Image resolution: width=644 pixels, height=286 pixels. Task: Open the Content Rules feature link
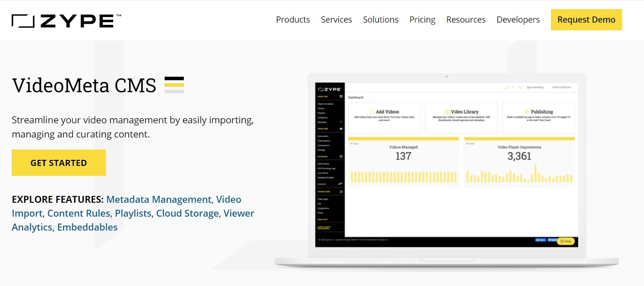tap(79, 213)
